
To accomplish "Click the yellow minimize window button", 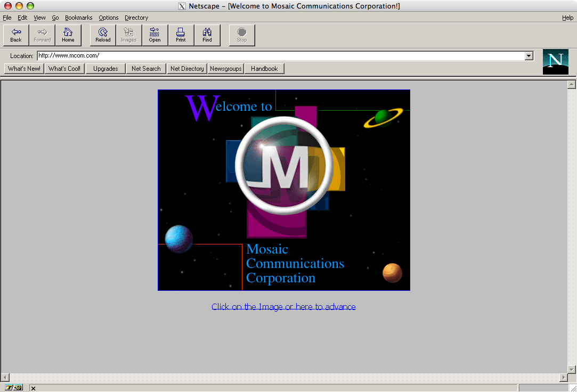I will [x=19, y=6].
